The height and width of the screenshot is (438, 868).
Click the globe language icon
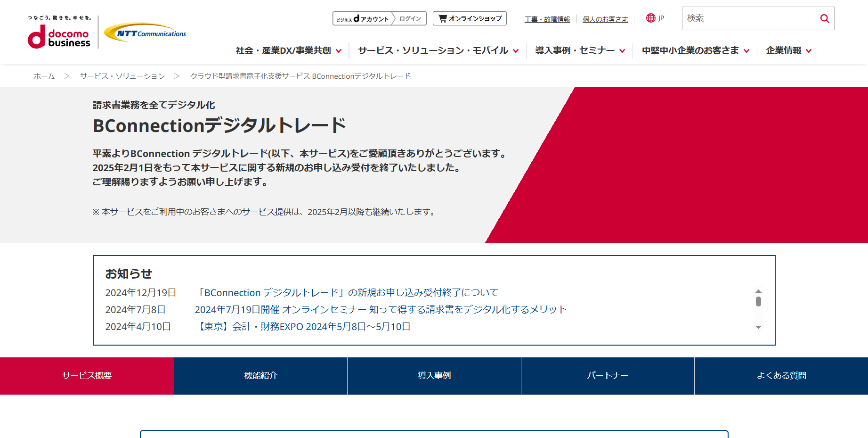coord(650,18)
